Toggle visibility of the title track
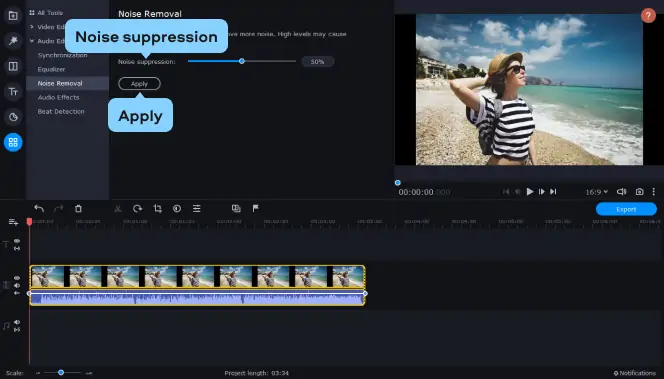The image size is (664, 379). (17, 241)
